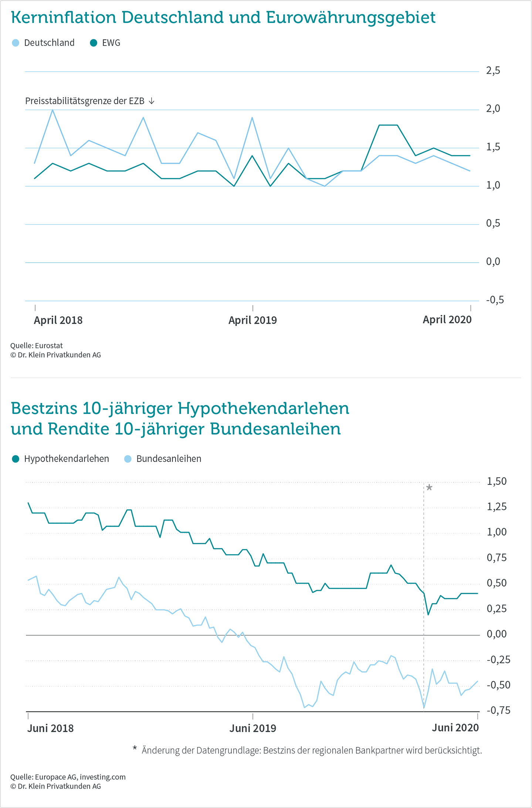Click the Deutschland legend dot
Image resolution: width=532 pixels, height=808 pixels.
[x=16, y=43]
